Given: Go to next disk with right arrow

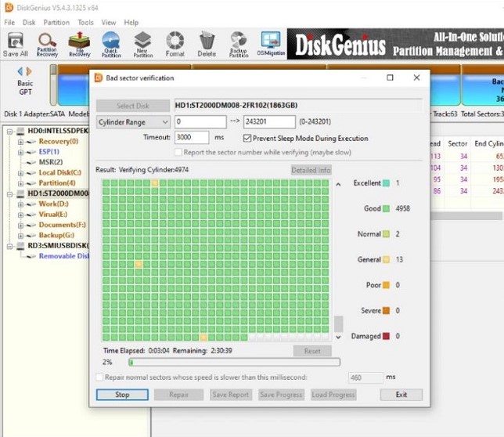Looking at the screenshot, I should [29, 71].
